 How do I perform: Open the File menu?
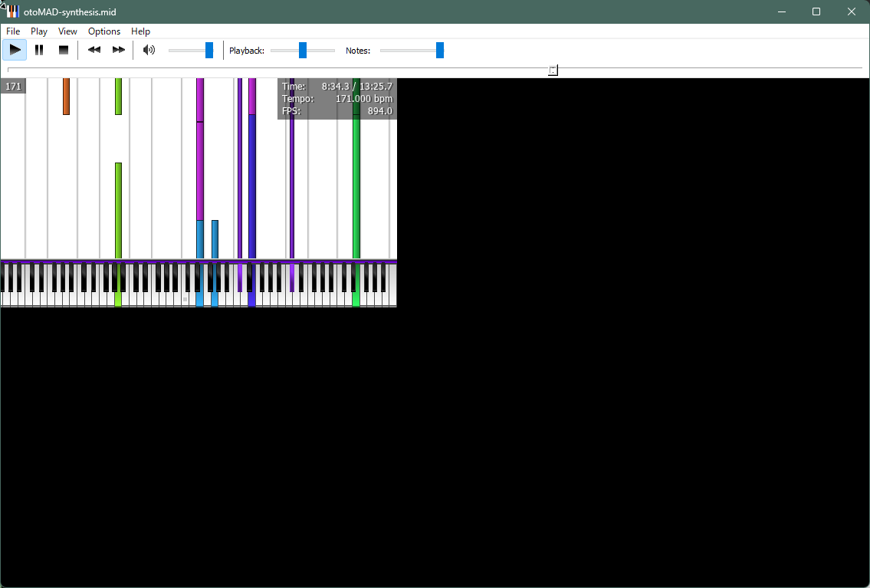13,31
